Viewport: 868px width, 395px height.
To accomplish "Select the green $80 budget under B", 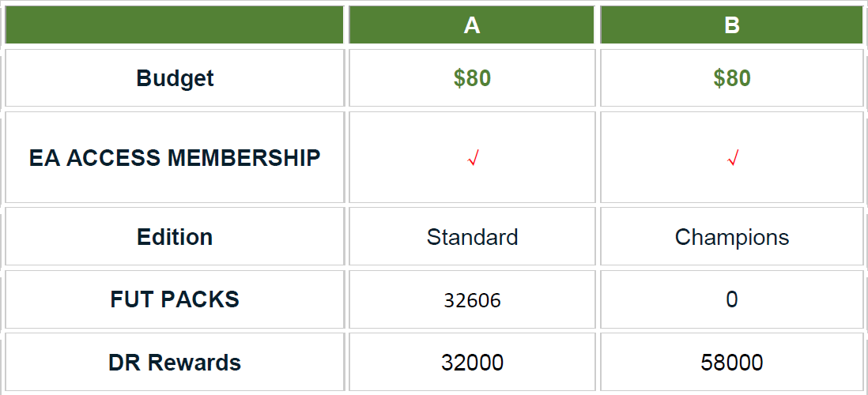I will pyautogui.click(x=732, y=78).
